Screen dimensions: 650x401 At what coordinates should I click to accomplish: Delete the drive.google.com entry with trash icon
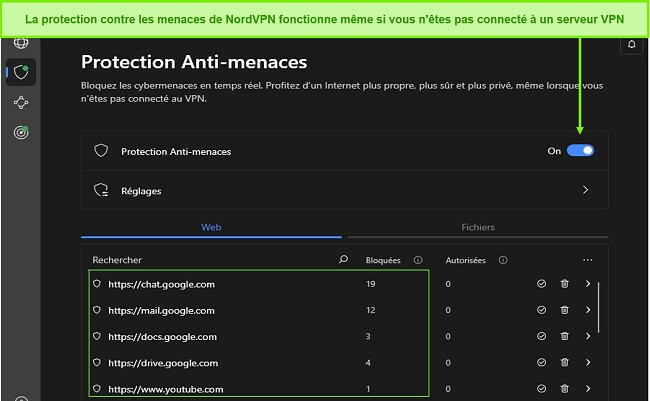pyautogui.click(x=565, y=362)
